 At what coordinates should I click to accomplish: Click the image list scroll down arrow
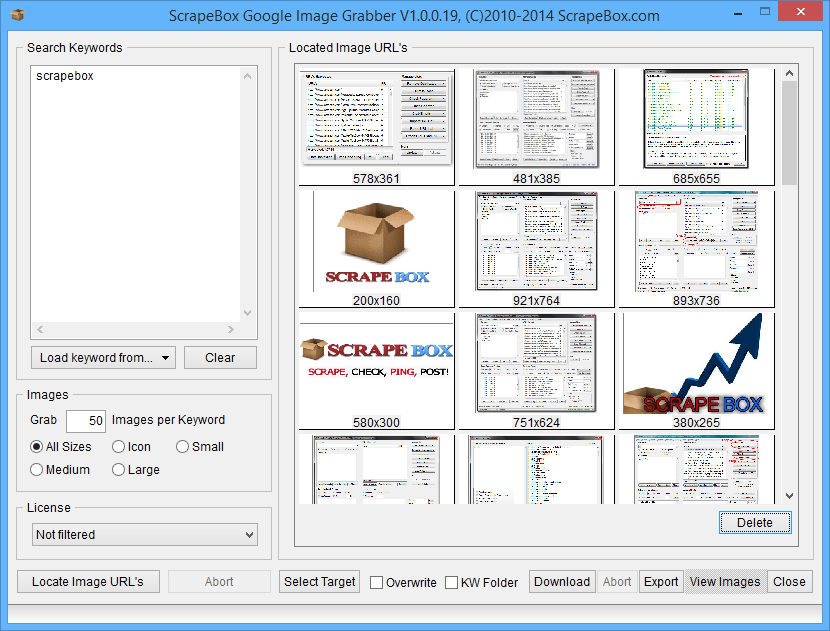[x=790, y=495]
